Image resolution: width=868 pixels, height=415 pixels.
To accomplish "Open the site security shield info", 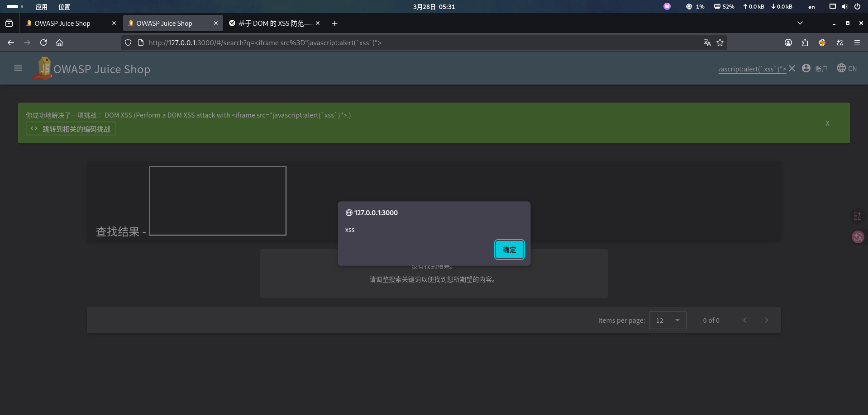I will (x=128, y=42).
